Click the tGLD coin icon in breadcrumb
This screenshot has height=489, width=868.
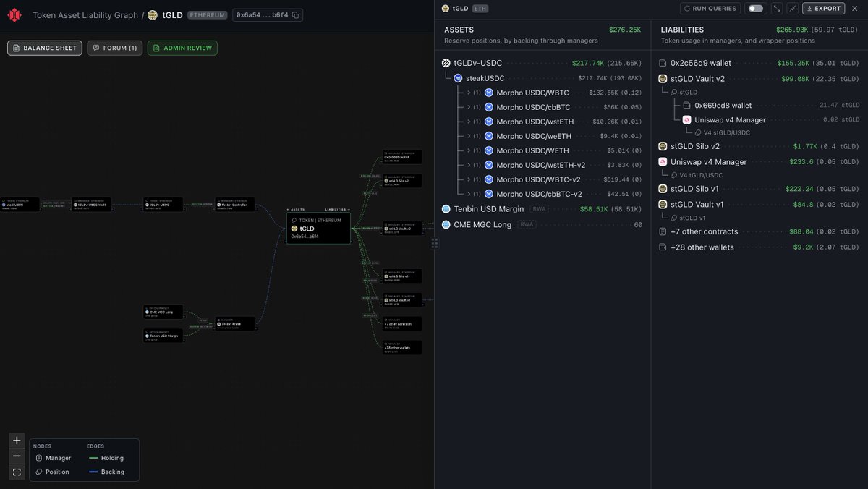[153, 15]
